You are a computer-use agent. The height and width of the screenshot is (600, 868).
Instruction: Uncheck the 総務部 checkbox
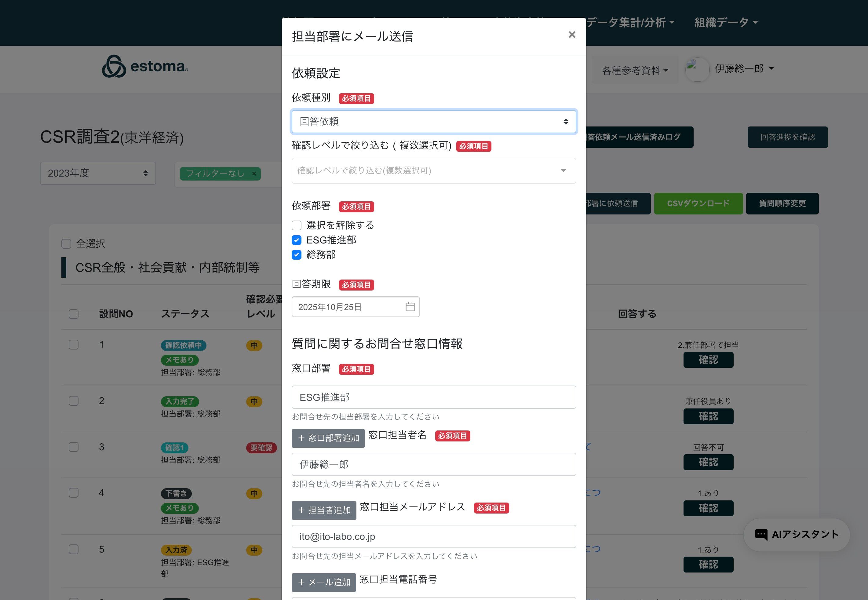coord(297,255)
